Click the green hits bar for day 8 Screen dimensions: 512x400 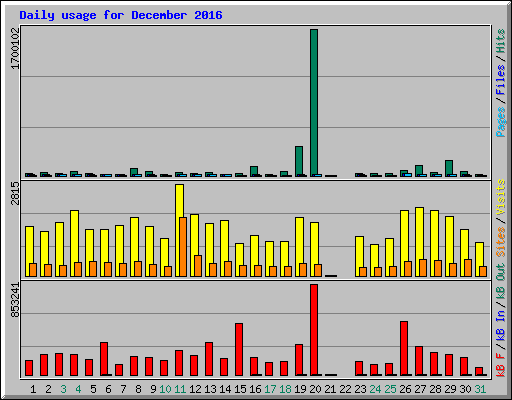click(134, 172)
